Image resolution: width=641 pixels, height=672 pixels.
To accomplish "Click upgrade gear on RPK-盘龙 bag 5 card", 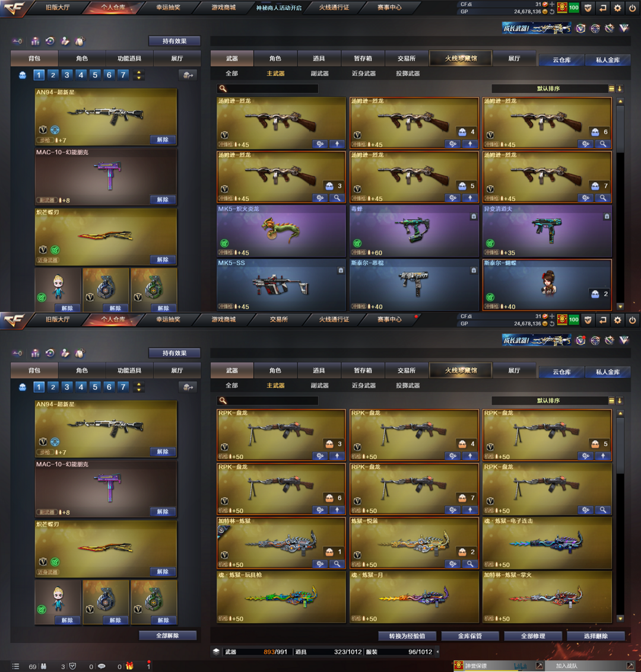I will [586, 456].
